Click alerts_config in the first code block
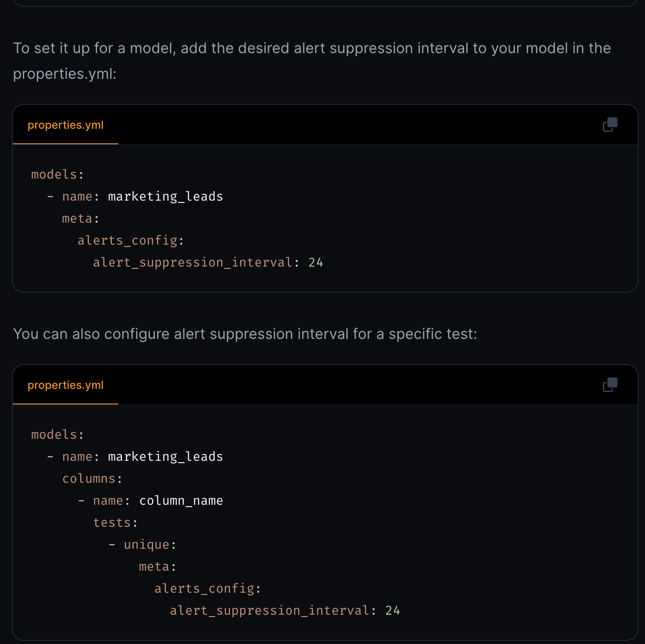 click(127, 240)
